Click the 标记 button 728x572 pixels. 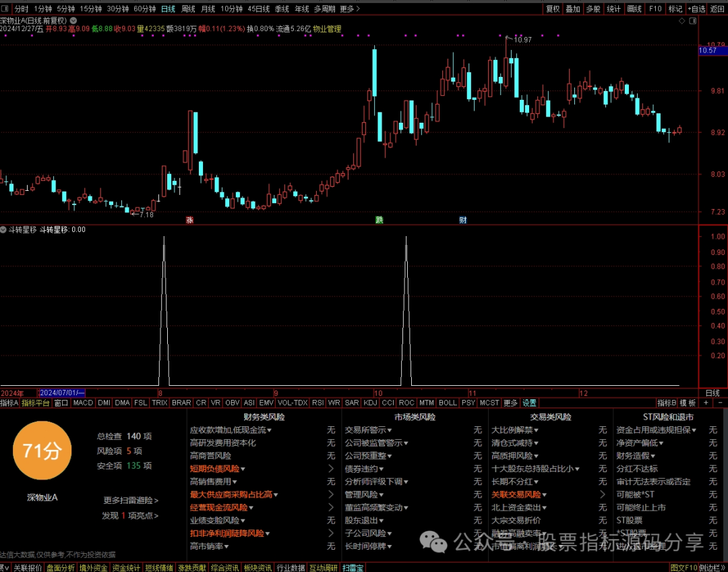tap(675, 9)
